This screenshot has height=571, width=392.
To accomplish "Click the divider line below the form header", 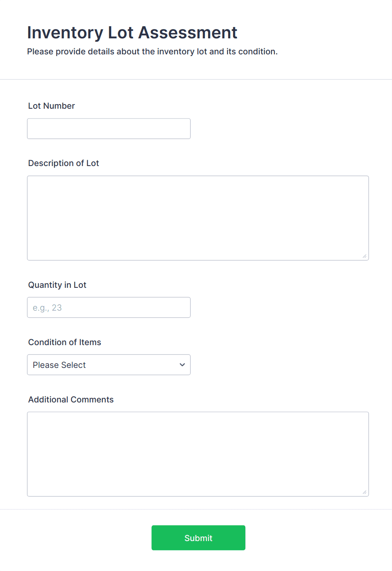I will click(196, 79).
